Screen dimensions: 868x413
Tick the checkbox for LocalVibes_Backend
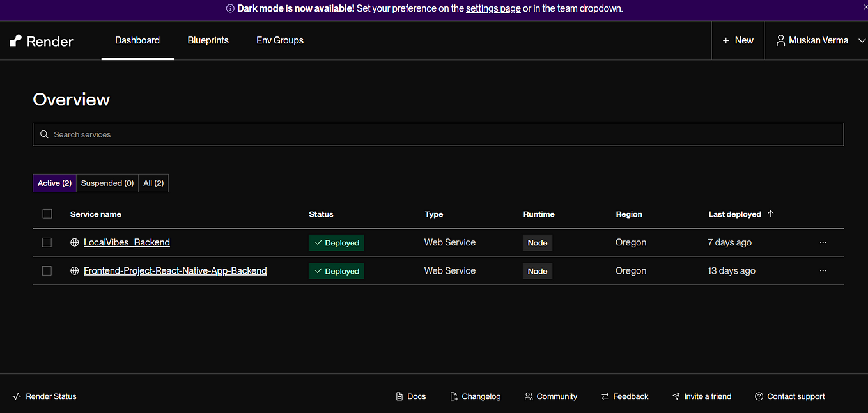47,242
